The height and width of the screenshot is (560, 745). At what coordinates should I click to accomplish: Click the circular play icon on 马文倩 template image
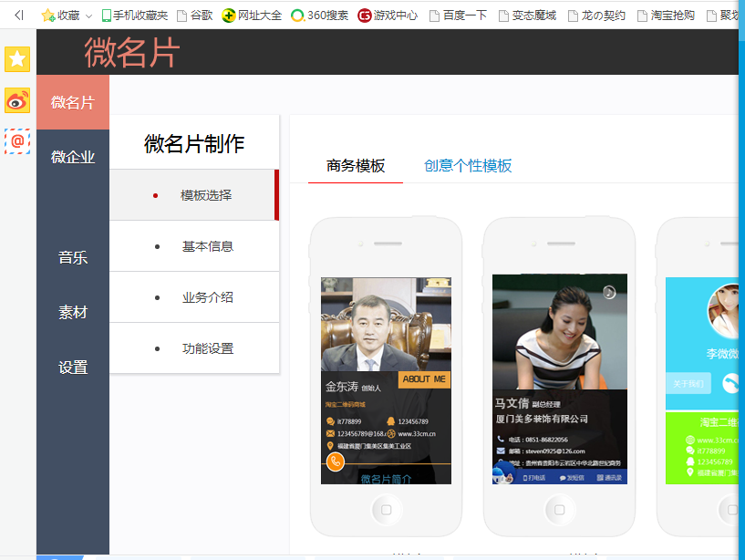tap(607, 290)
